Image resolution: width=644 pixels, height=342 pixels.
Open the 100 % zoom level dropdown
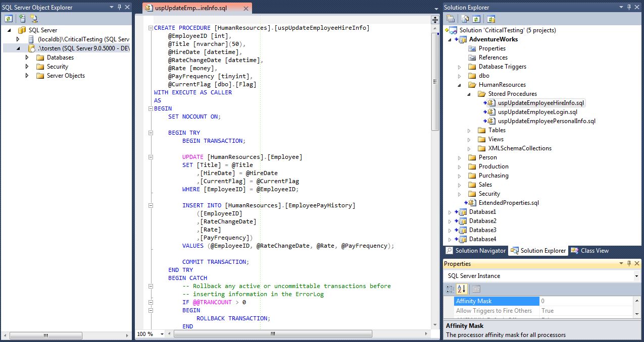coord(162,334)
